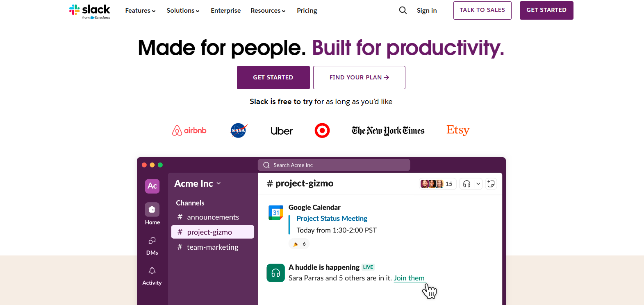Open the Enterprise menu item
The width and height of the screenshot is (644, 305).
tap(226, 11)
